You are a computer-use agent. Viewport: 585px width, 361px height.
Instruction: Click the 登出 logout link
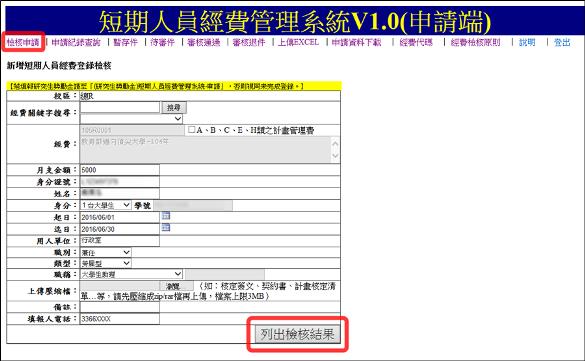pos(562,42)
